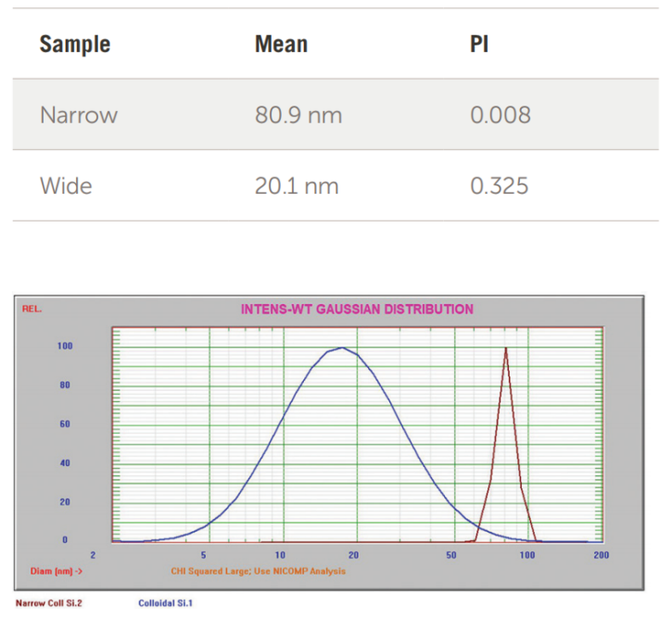Select the 80.9 nm mean value
This screenshot has height=619, width=672.
pyautogui.click(x=298, y=115)
